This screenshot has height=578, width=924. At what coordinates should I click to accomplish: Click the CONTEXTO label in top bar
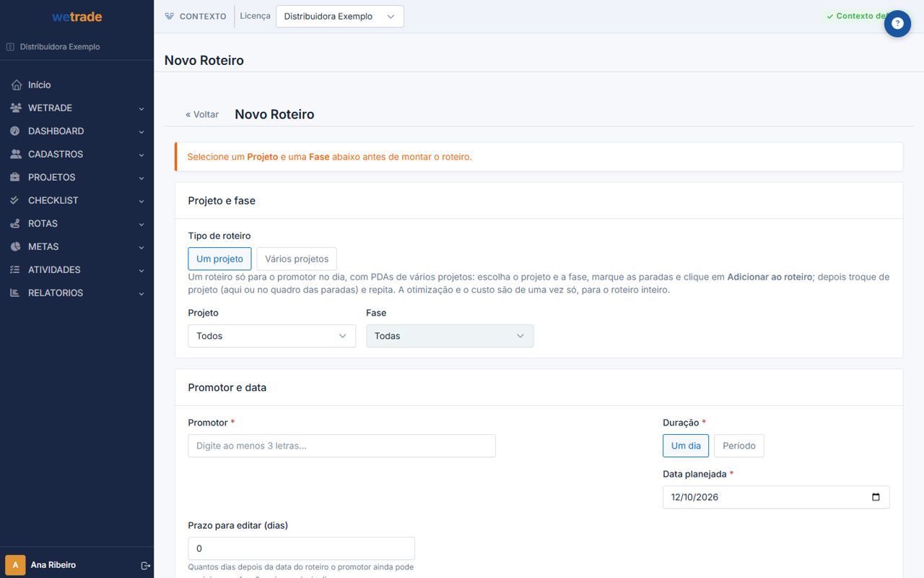point(203,17)
